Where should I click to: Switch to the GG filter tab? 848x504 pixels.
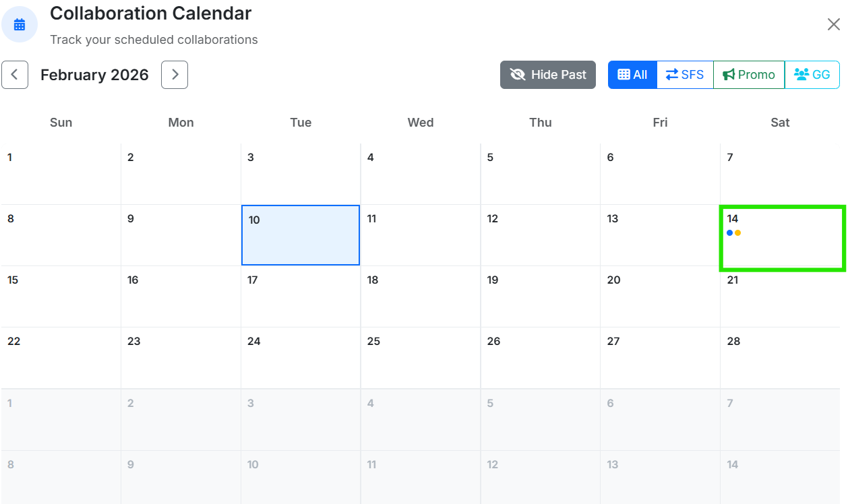pos(812,74)
